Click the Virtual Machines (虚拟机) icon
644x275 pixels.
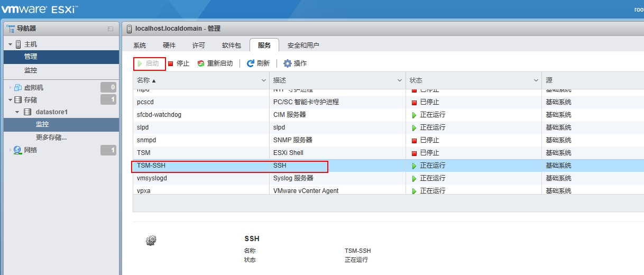pos(18,87)
